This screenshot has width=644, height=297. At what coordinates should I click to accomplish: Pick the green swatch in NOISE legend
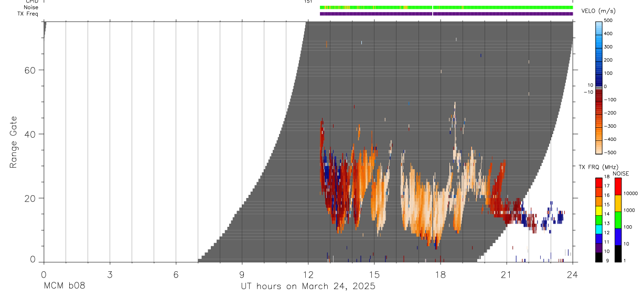point(618,219)
